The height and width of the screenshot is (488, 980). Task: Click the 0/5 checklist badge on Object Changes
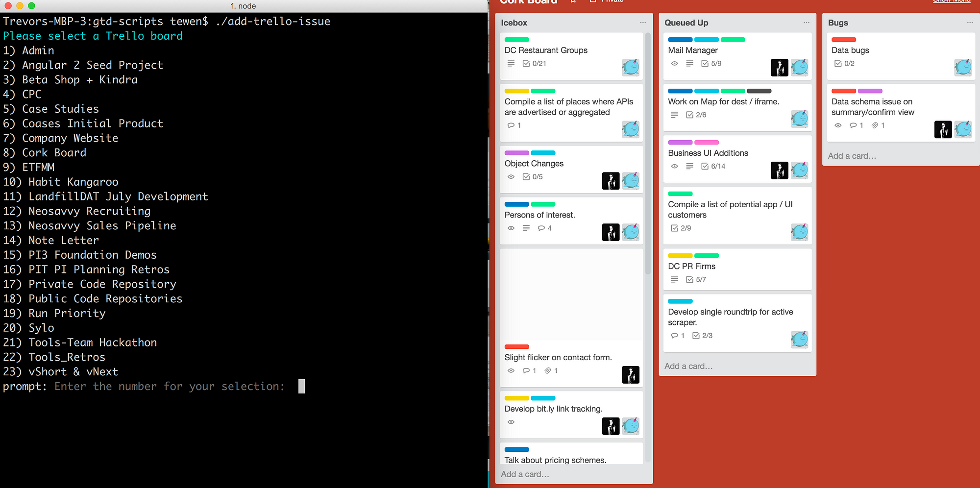pos(533,177)
